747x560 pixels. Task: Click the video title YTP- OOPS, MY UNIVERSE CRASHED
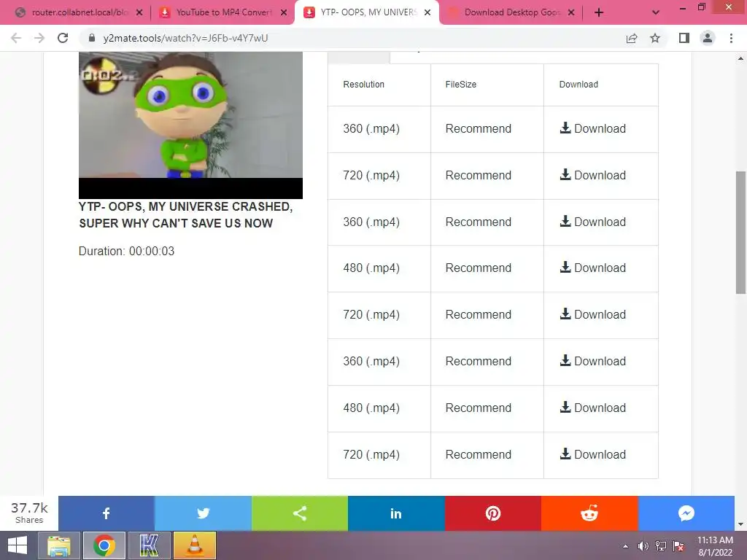click(186, 215)
